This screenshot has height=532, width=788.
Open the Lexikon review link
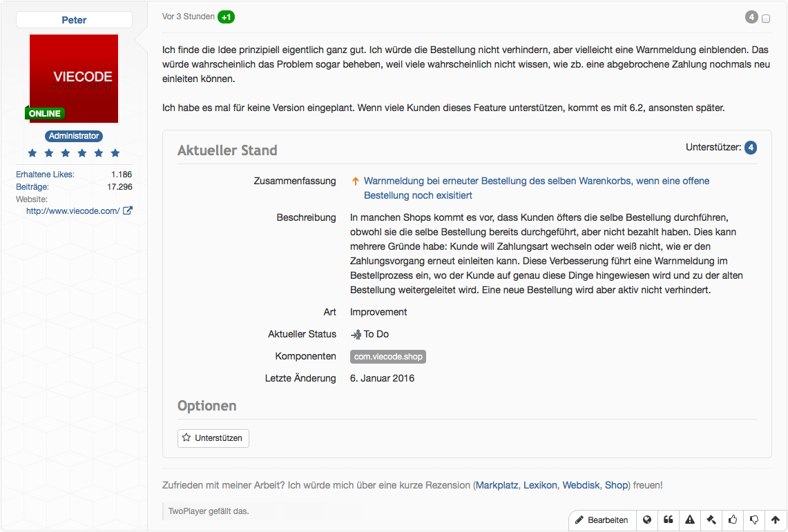pyautogui.click(x=540, y=486)
